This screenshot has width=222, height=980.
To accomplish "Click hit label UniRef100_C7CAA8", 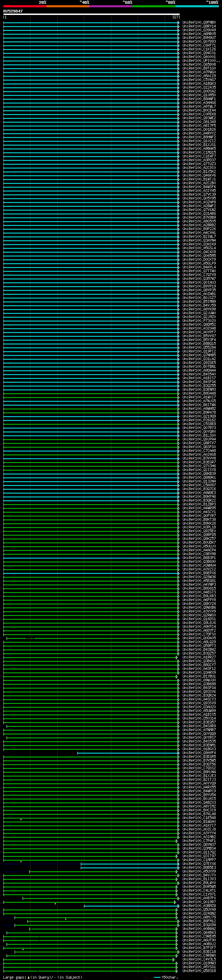I will point(199,451).
